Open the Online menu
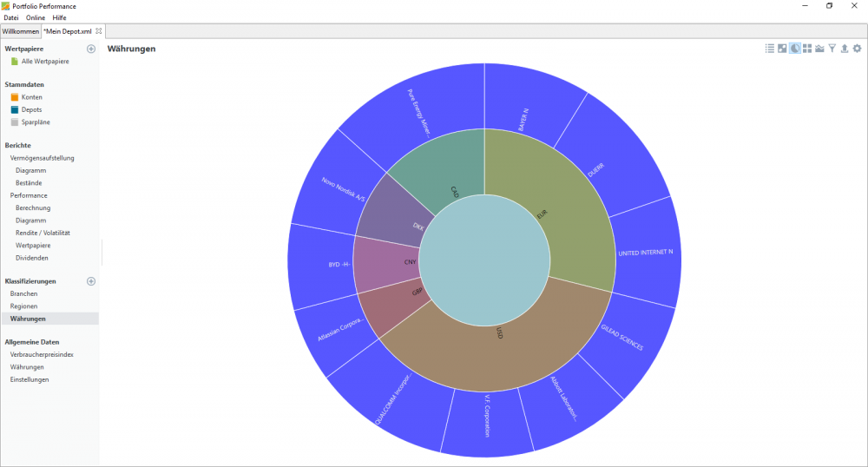The width and height of the screenshot is (868, 467). point(36,17)
